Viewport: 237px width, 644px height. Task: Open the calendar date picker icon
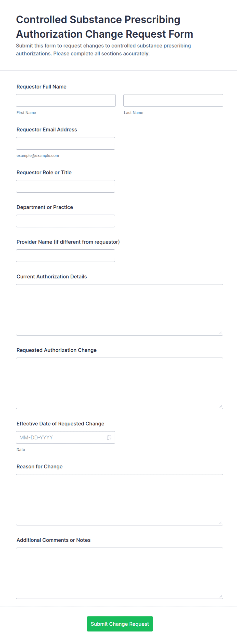point(109,437)
